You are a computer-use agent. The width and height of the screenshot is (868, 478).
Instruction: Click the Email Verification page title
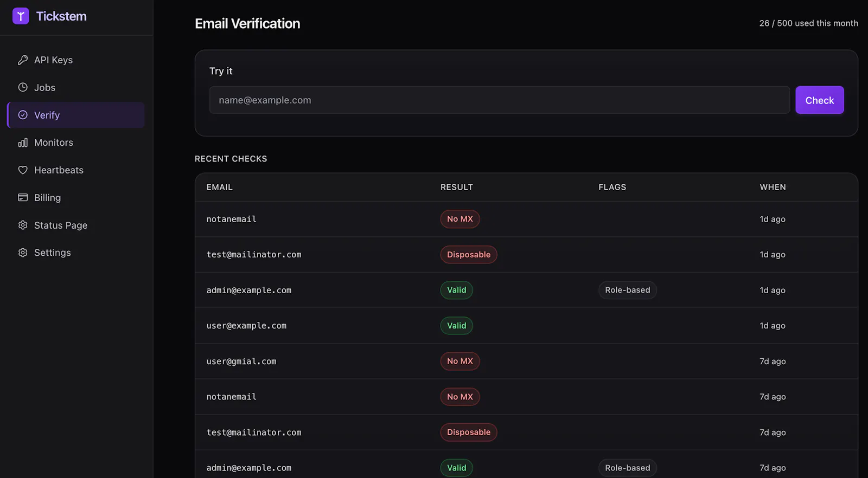pyautogui.click(x=247, y=23)
